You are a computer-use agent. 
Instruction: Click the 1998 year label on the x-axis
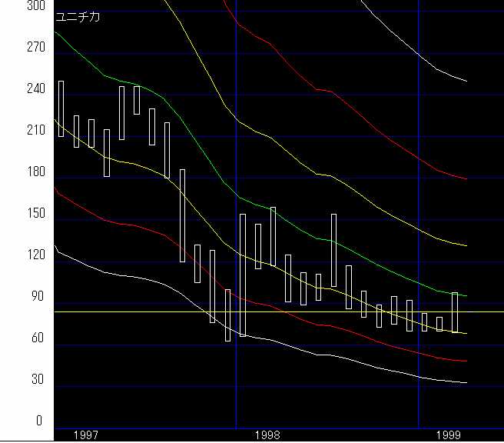[267, 435]
